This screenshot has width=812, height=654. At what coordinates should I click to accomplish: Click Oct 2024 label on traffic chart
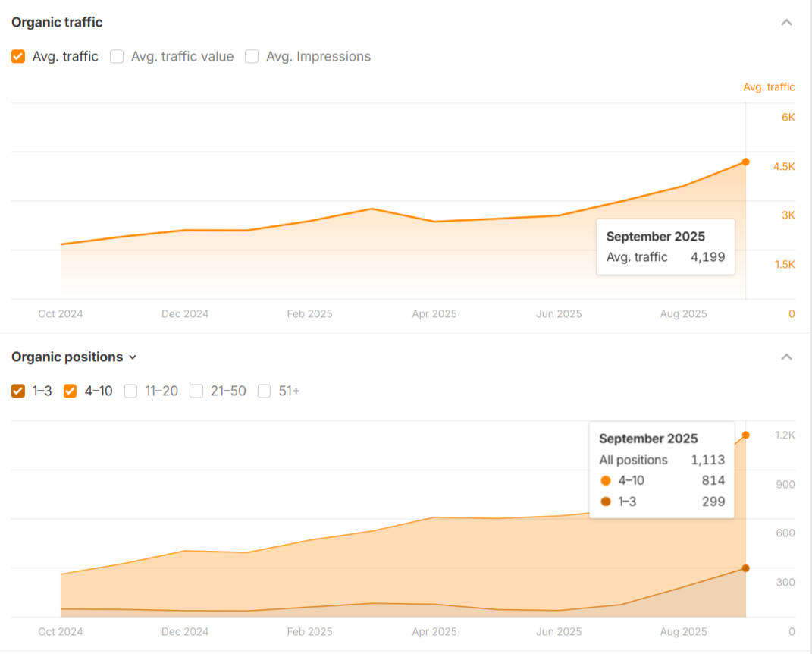click(61, 313)
